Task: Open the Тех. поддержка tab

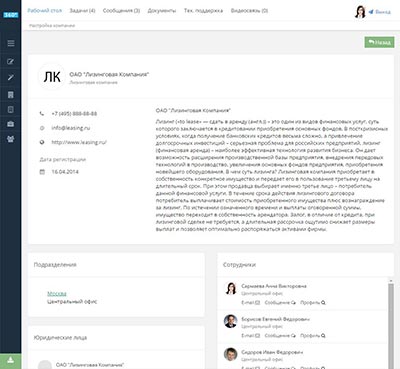Action: click(x=203, y=11)
